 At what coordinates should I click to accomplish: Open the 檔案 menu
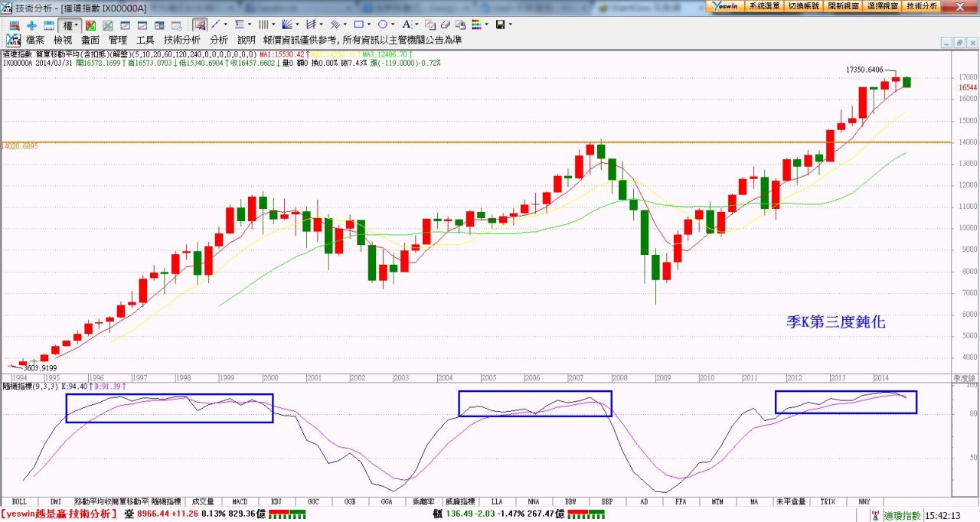pyautogui.click(x=35, y=40)
